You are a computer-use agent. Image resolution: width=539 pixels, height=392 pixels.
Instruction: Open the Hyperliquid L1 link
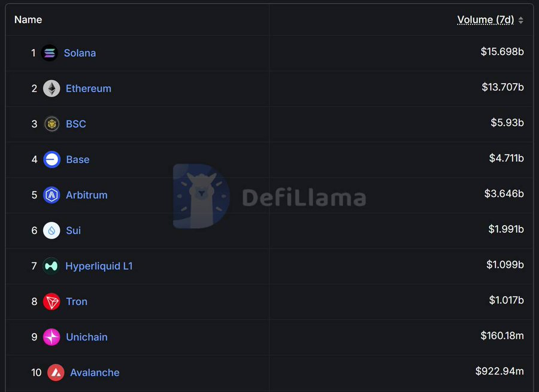tap(99, 266)
